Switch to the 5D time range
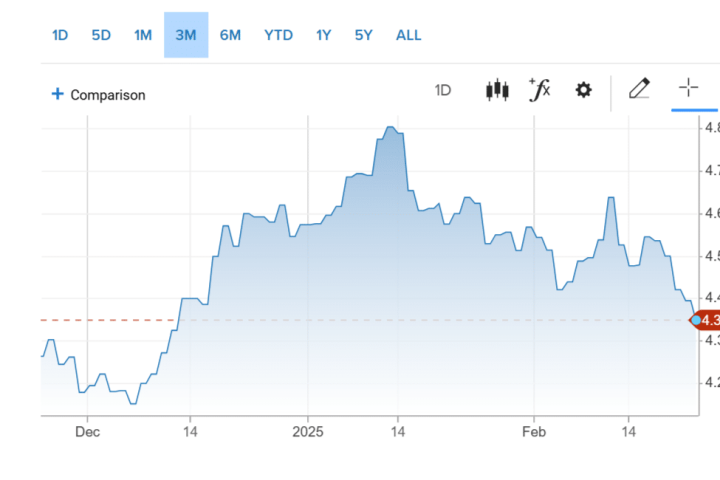Screen dimensions: 720x480 pos(101,35)
